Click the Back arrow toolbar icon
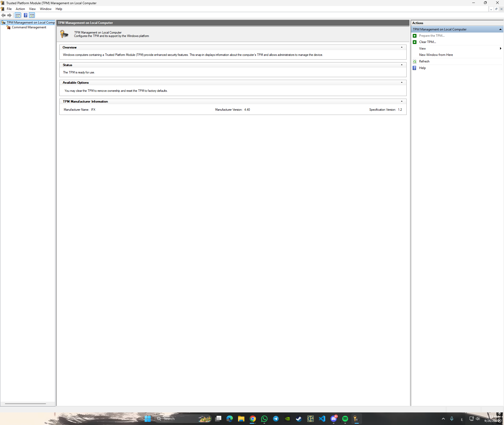Image resolution: width=504 pixels, height=425 pixels. (x=3, y=15)
